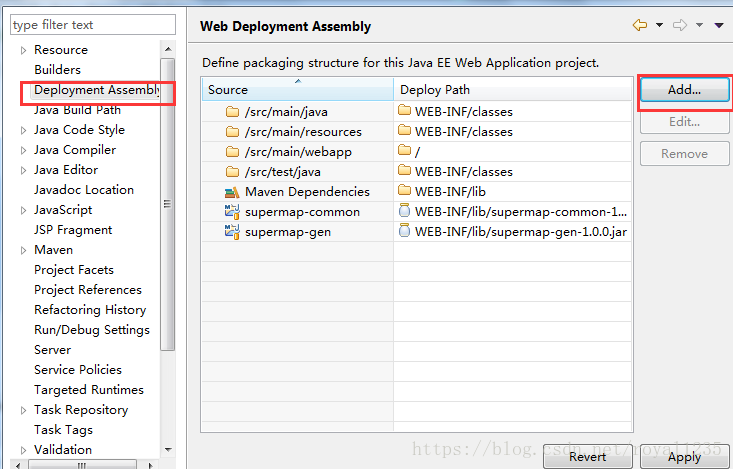Click the forward navigation arrow icon
Screen dimensions: 733x469
pyautogui.click(x=680, y=25)
